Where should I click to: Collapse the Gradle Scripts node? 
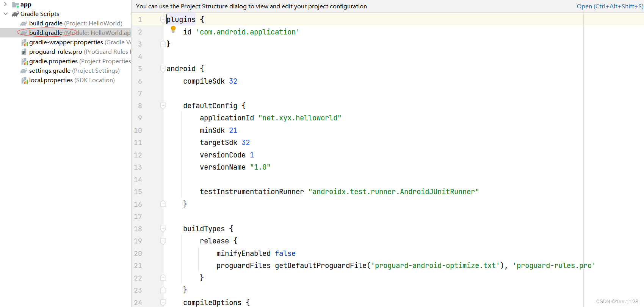coord(5,14)
